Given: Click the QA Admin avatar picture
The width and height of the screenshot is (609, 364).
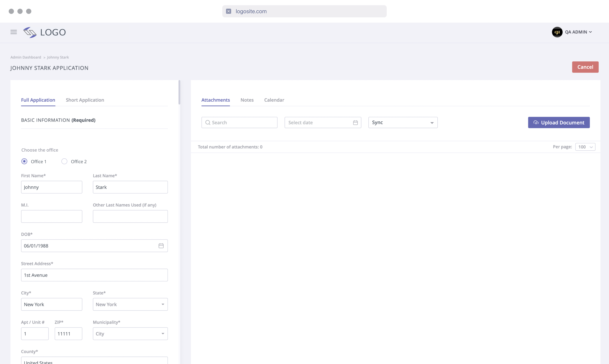Looking at the screenshot, I should (557, 32).
